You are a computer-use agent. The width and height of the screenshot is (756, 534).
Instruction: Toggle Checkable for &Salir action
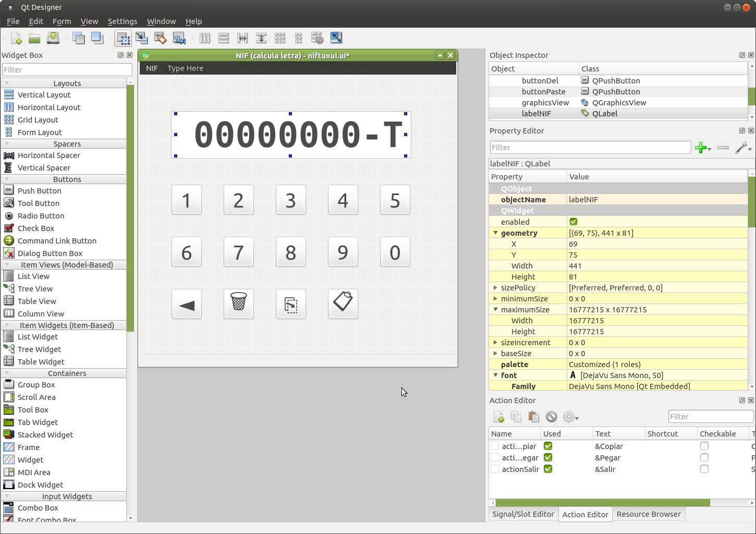click(x=704, y=469)
